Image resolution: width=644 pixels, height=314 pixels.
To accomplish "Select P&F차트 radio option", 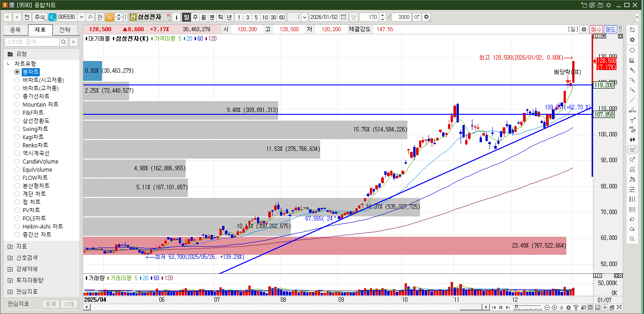I will (x=17, y=112).
